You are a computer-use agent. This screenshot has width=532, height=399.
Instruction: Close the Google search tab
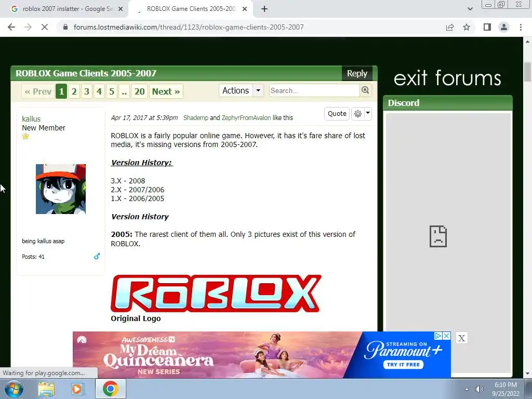pos(121,9)
